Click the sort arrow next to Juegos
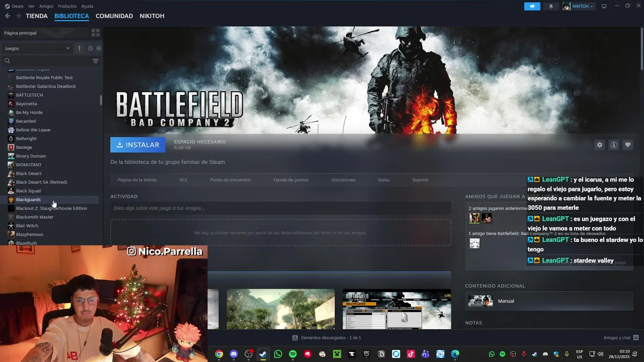The height and width of the screenshot is (362, 644). pos(79,48)
